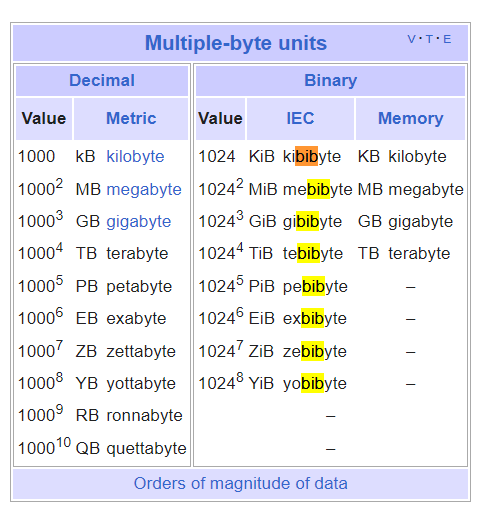This screenshot has width=481, height=508.
Task: Open the Decimal header link
Action: [x=102, y=81]
